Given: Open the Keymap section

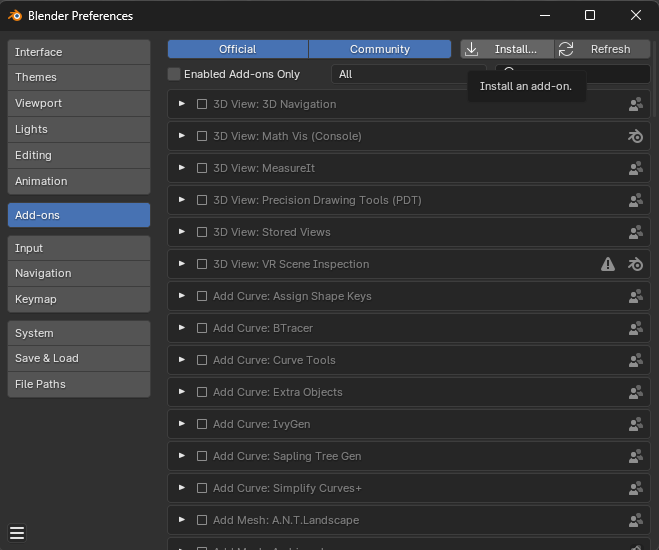Looking at the screenshot, I should (79, 299).
